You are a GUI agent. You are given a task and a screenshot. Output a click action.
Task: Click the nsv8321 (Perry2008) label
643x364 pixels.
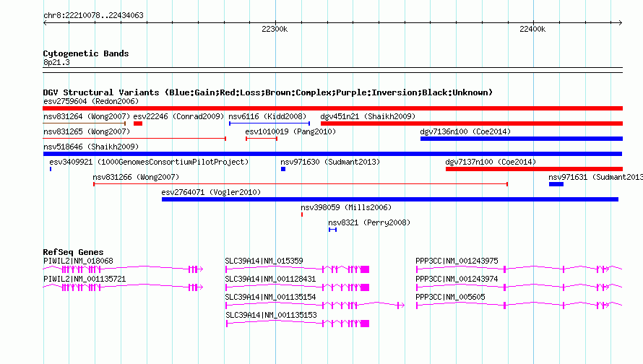click(x=369, y=222)
